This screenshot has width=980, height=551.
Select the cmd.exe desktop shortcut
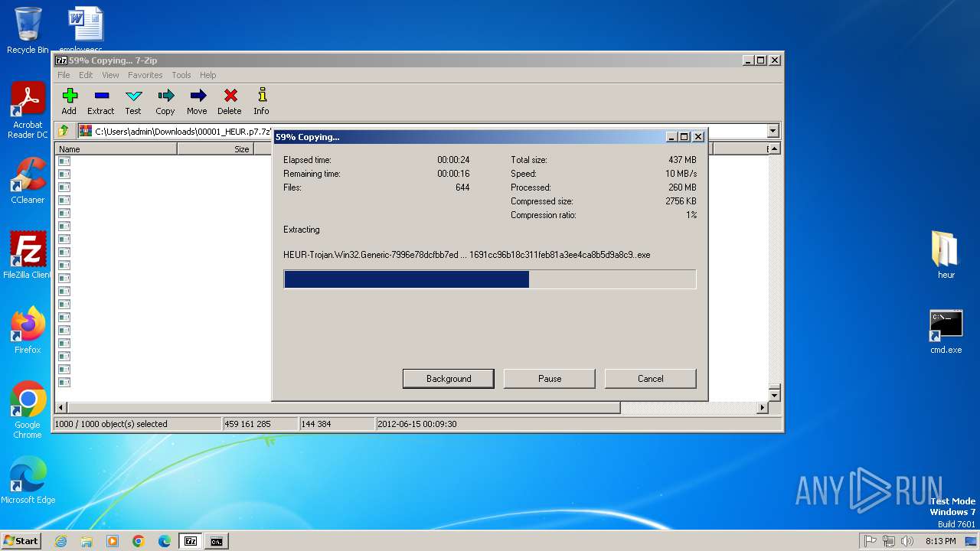(946, 331)
